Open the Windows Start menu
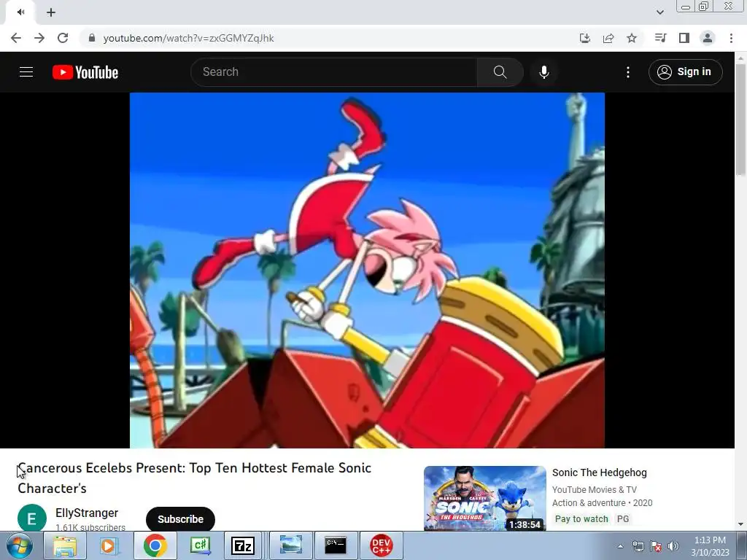Viewport: 747px width, 560px height. coord(19,545)
